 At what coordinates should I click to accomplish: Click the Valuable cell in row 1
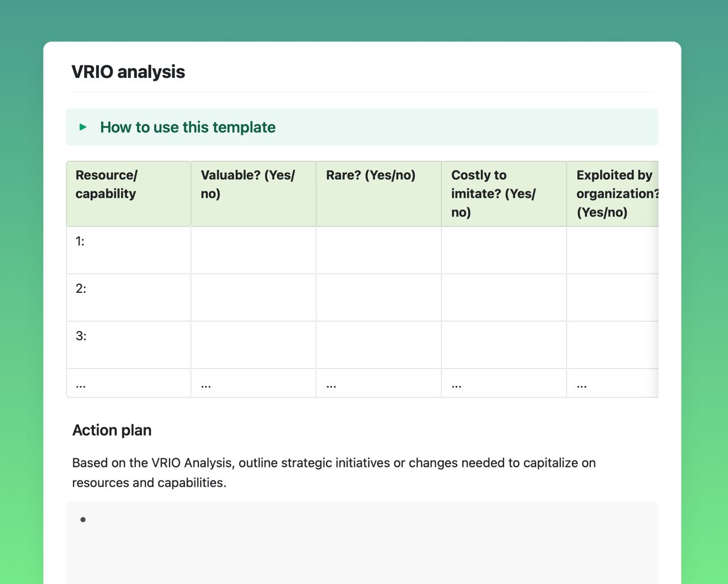tap(253, 250)
